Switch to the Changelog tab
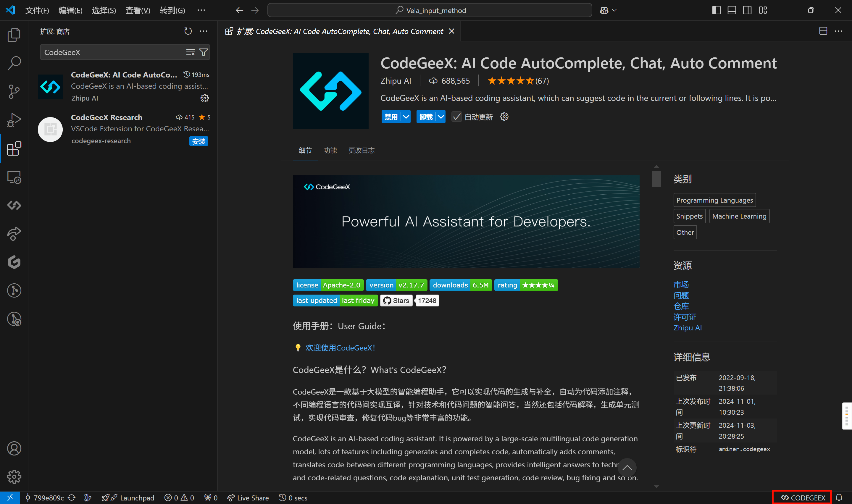 tap(361, 150)
